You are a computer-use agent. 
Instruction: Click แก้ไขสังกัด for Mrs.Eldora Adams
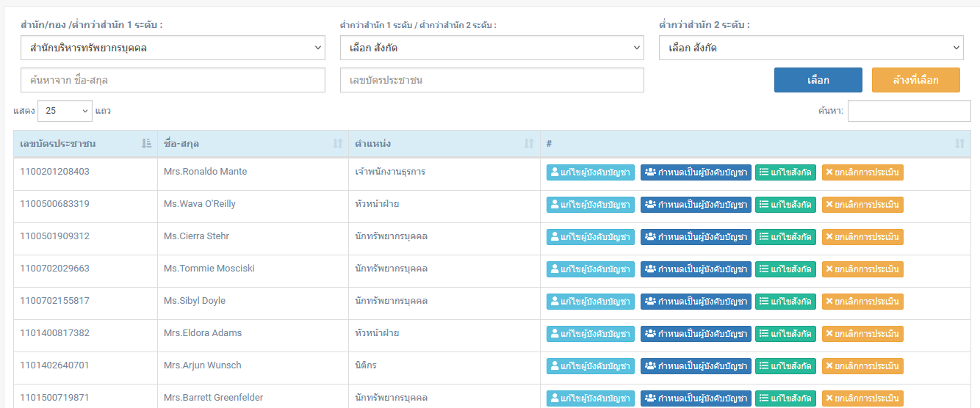coord(785,334)
